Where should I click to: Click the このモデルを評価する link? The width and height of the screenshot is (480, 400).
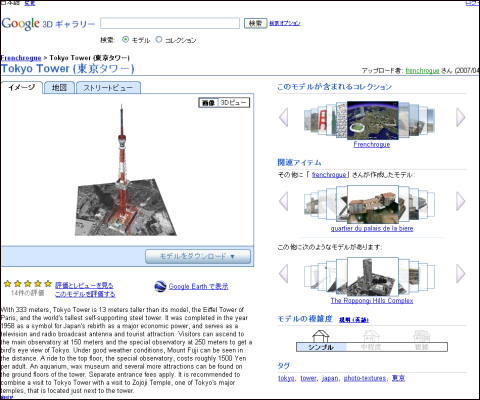[x=85, y=294]
